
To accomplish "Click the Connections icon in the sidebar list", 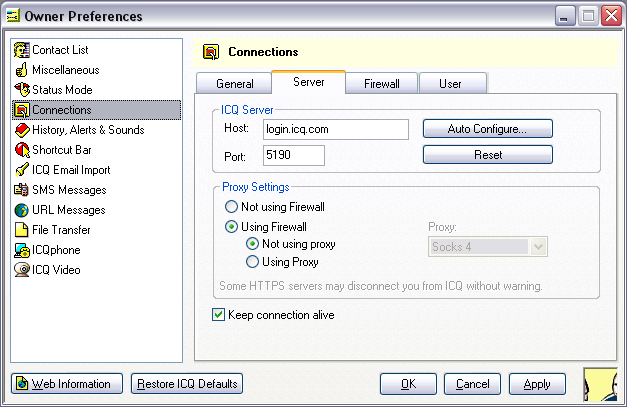I will tap(22, 110).
